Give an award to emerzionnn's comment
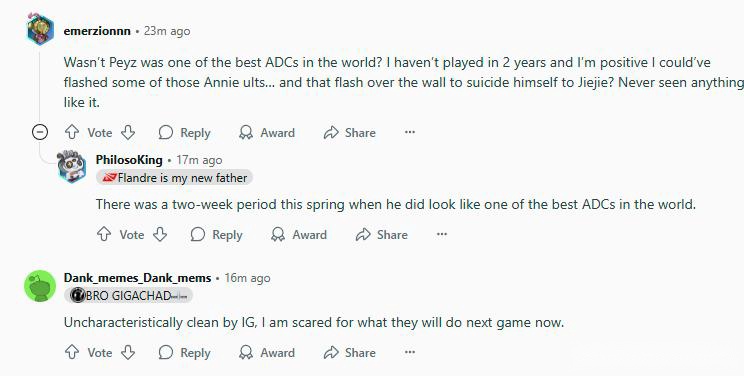 (x=267, y=132)
